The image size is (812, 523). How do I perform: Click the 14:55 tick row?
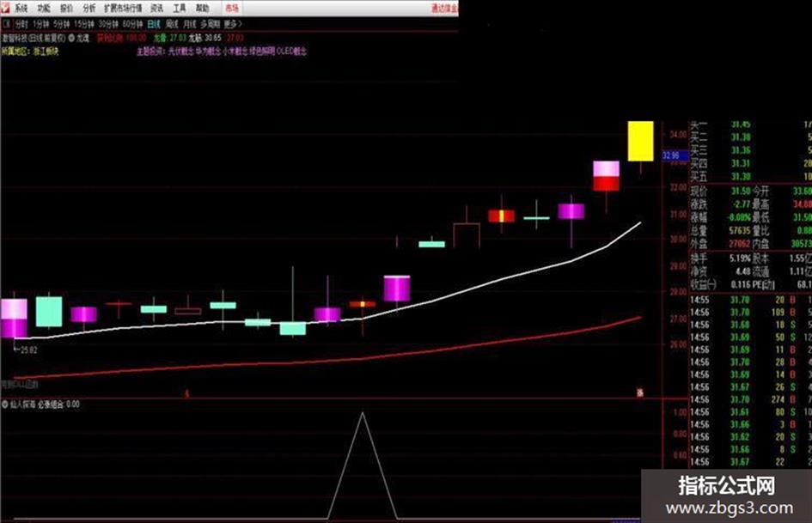(750, 300)
